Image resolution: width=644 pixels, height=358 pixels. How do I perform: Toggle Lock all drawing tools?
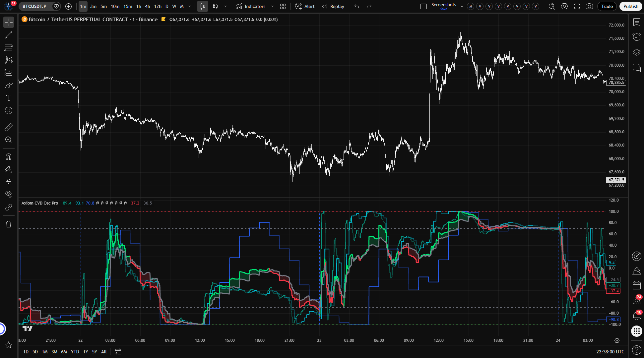[x=9, y=182]
